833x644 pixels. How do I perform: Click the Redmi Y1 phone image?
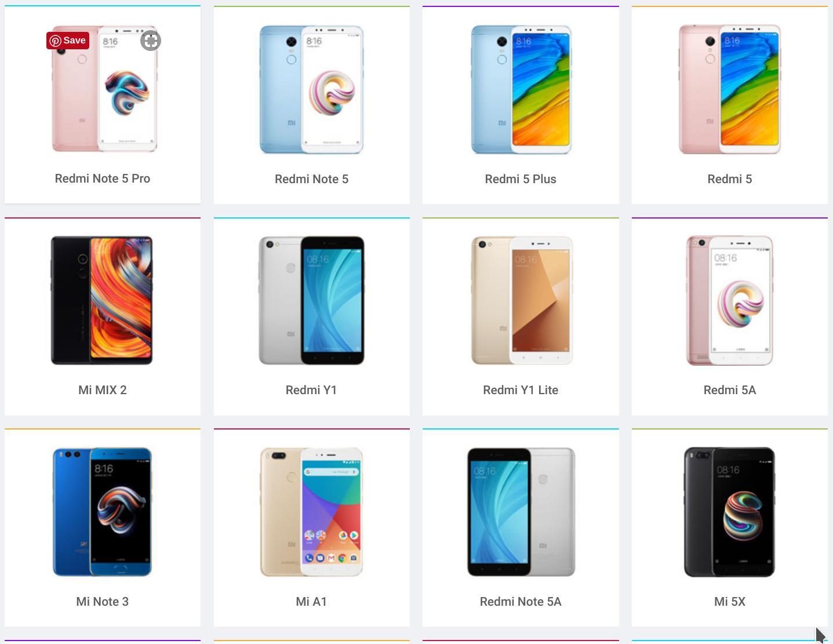(x=311, y=300)
